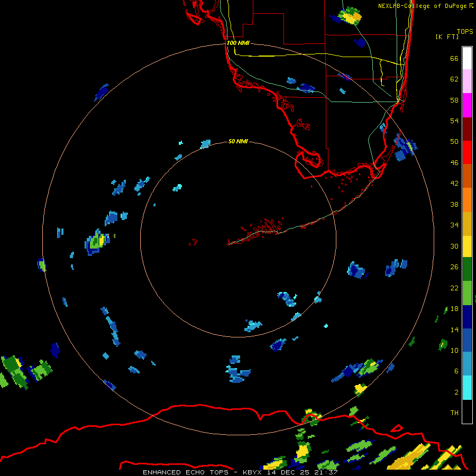
Task: Click the gold legend swatch
Action: 467,224
